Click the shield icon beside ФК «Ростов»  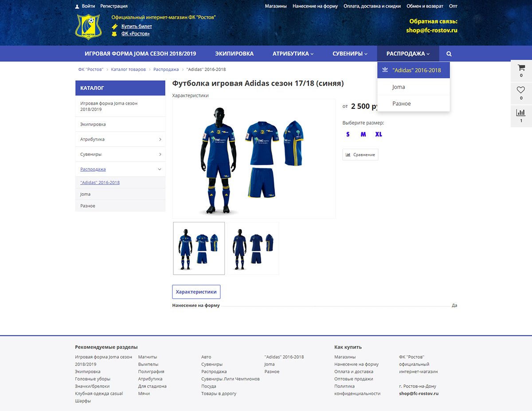click(x=114, y=34)
